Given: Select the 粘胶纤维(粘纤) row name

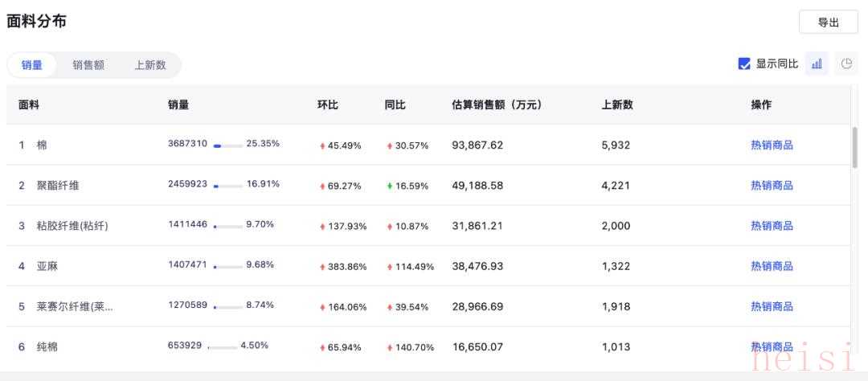Looking at the screenshot, I should coord(72,226).
